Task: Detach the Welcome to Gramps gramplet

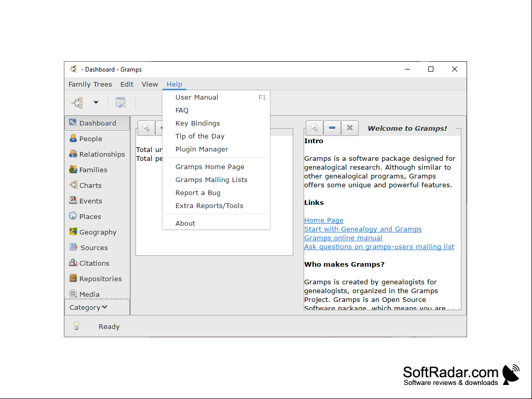Action: (x=315, y=128)
